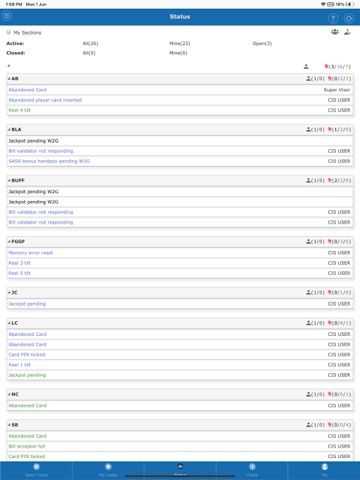Filter active tasks by All(26)
360x480 pixels.
pyautogui.click(x=90, y=43)
